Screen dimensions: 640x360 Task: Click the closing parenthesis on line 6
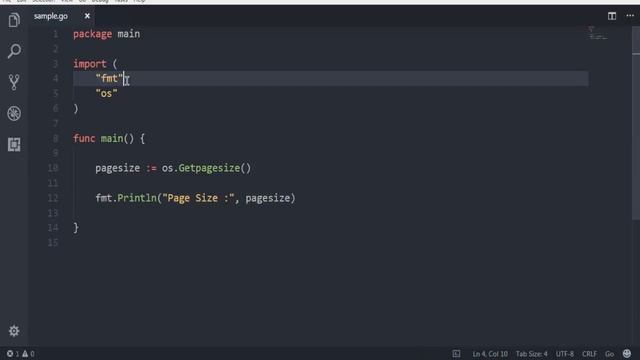[x=76, y=109]
